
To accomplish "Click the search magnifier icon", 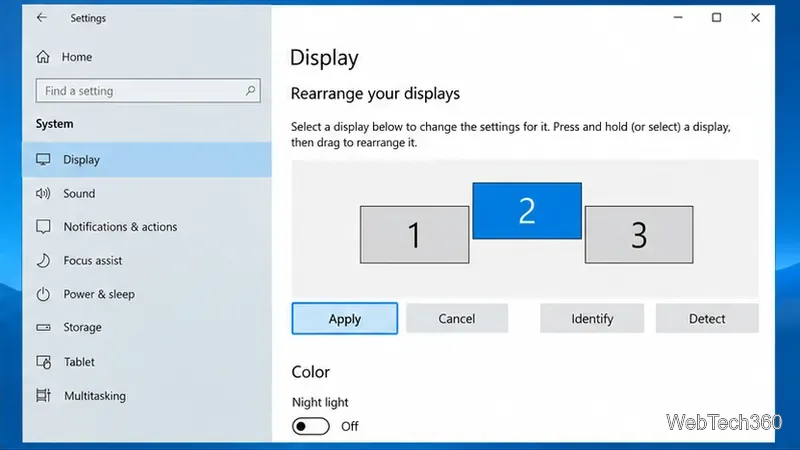I will 250,91.
